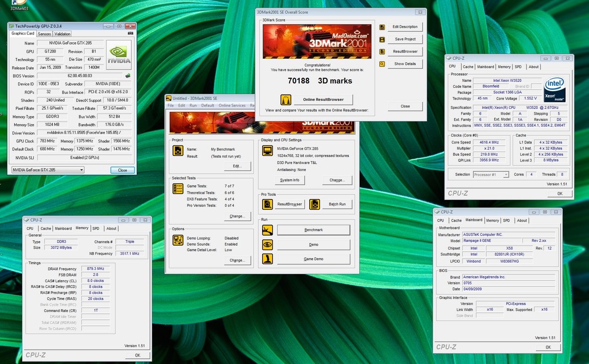Click the BIOS save icon in GPU-Z
This screenshot has height=364, width=589.
128,76
